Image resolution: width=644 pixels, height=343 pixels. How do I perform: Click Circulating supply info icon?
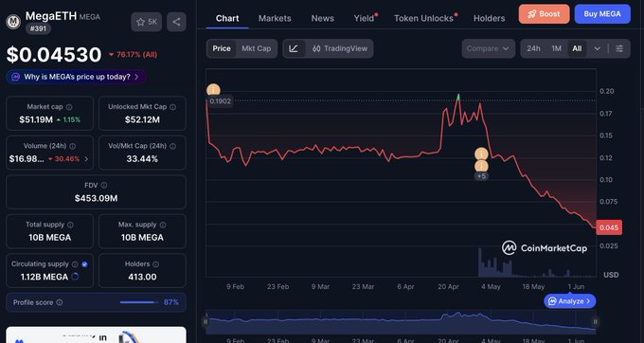[75, 264]
